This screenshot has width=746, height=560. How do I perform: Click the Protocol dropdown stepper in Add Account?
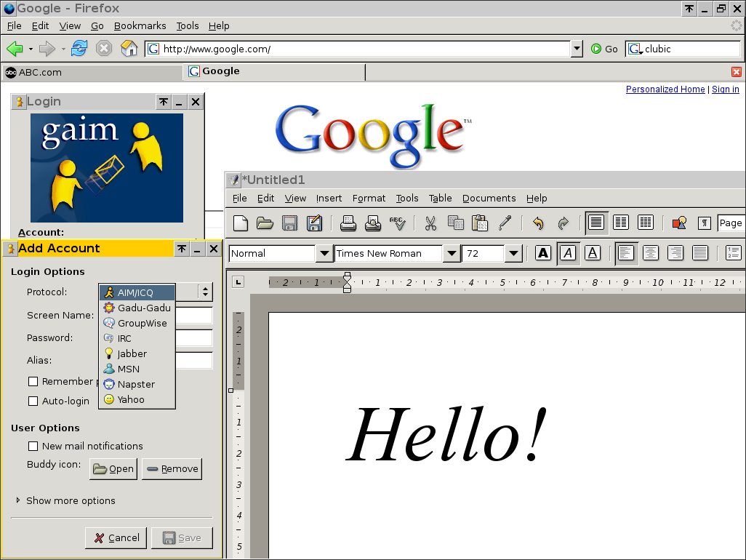pyautogui.click(x=205, y=292)
